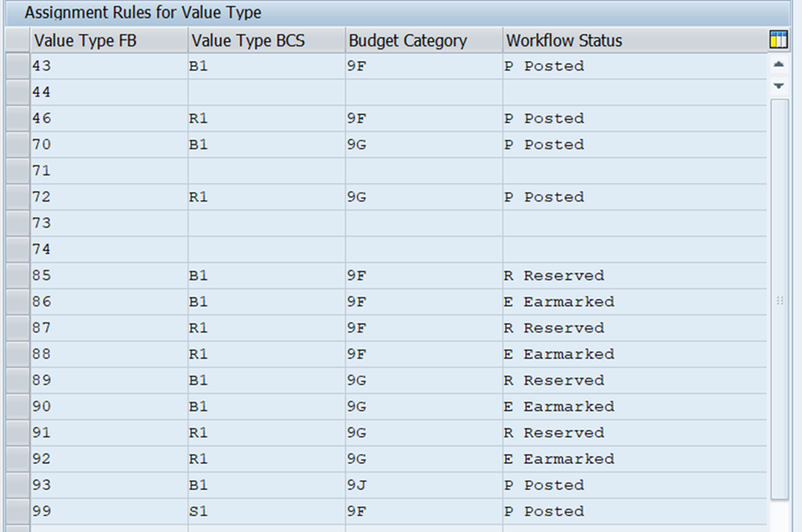802x532 pixels.
Task: Open the table settings configuration icon
Action: (x=777, y=40)
